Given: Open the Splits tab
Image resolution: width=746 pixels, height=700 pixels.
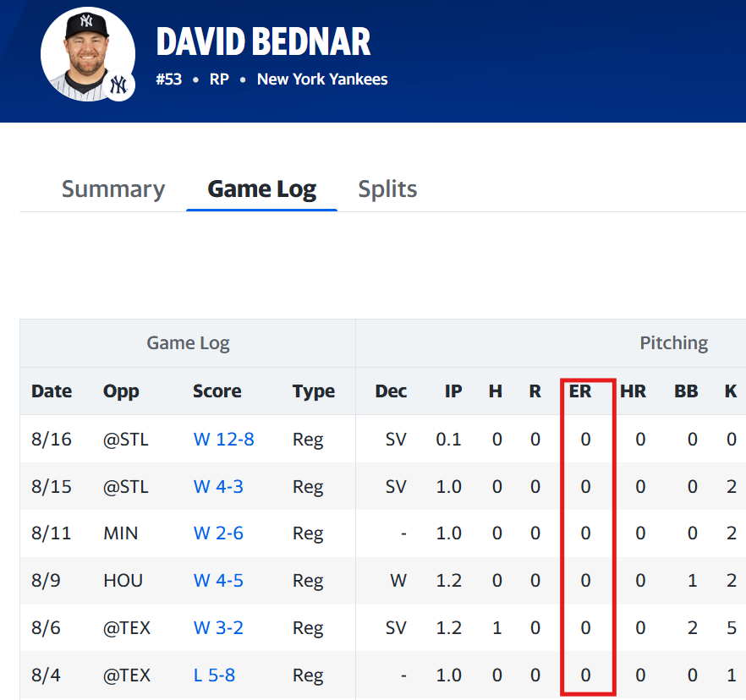Looking at the screenshot, I should pos(387,189).
